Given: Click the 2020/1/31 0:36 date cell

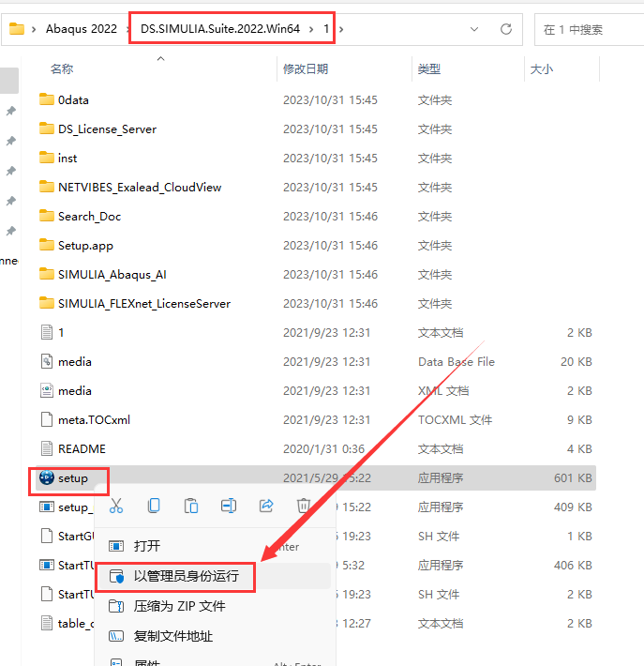Looking at the screenshot, I should tap(324, 449).
